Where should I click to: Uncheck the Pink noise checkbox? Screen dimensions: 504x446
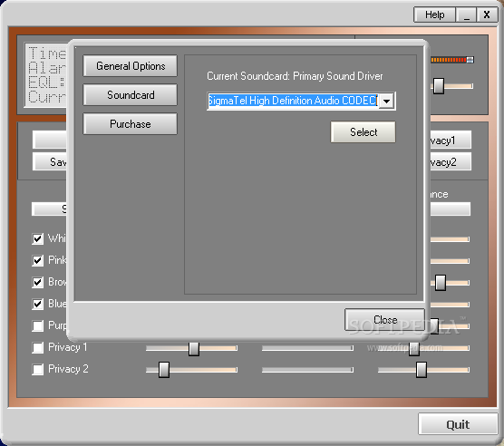tap(37, 260)
